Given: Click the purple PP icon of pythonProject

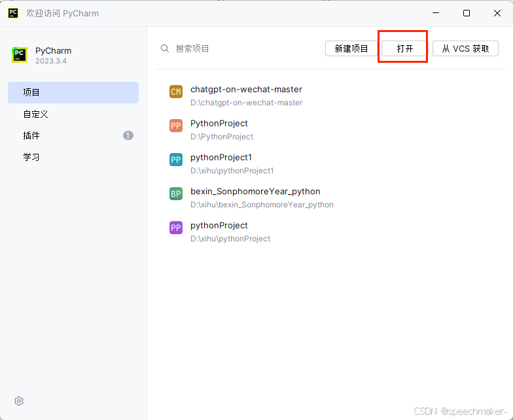Looking at the screenshot, I should [x=176, y=228].
